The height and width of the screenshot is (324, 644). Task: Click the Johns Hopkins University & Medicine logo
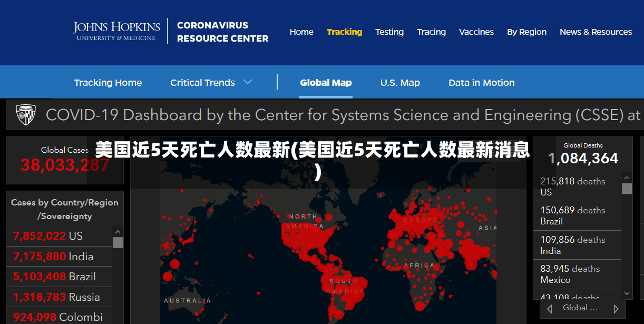(116, 31)
